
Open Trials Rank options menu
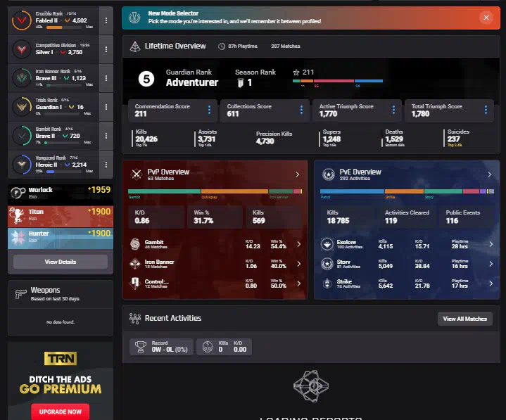(x=106, y=107)
